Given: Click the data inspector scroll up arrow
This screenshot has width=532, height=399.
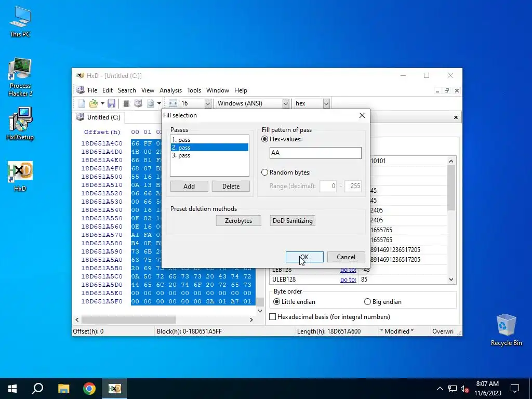Looking at the screenshot, I should [x=451, y=161].
